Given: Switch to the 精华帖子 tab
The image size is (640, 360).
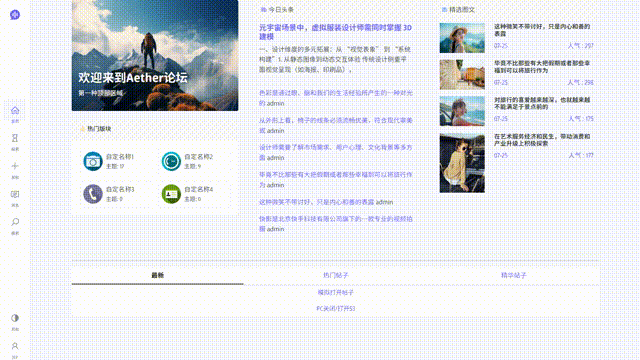Looking at the screenshot, I should click(x=513, y=276).
